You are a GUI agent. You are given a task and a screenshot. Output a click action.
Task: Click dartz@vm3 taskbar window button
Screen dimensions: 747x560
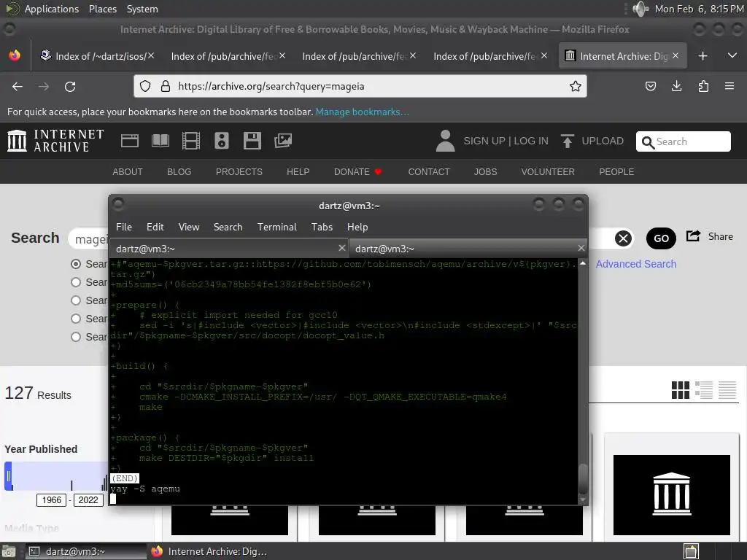point(86,551)
